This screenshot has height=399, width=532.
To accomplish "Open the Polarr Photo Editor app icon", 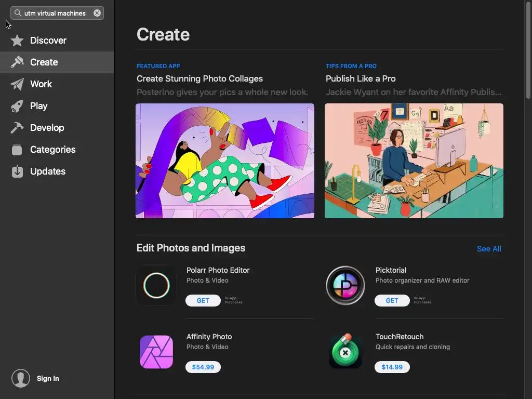I will pyautogui.click(x=156, y=285).
